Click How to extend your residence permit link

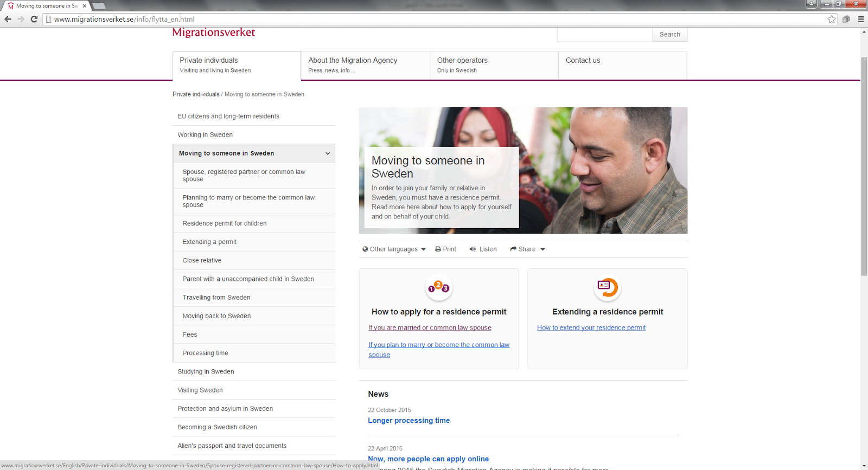click(591, 327)
